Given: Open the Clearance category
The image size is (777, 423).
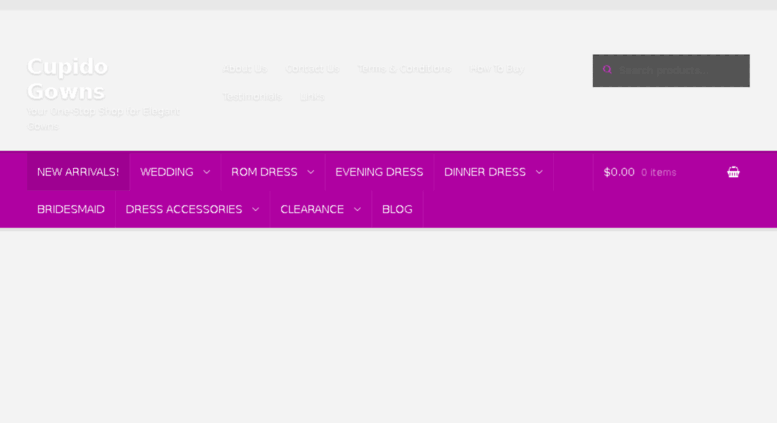Looking at the screenshot, I should [312, 209].
